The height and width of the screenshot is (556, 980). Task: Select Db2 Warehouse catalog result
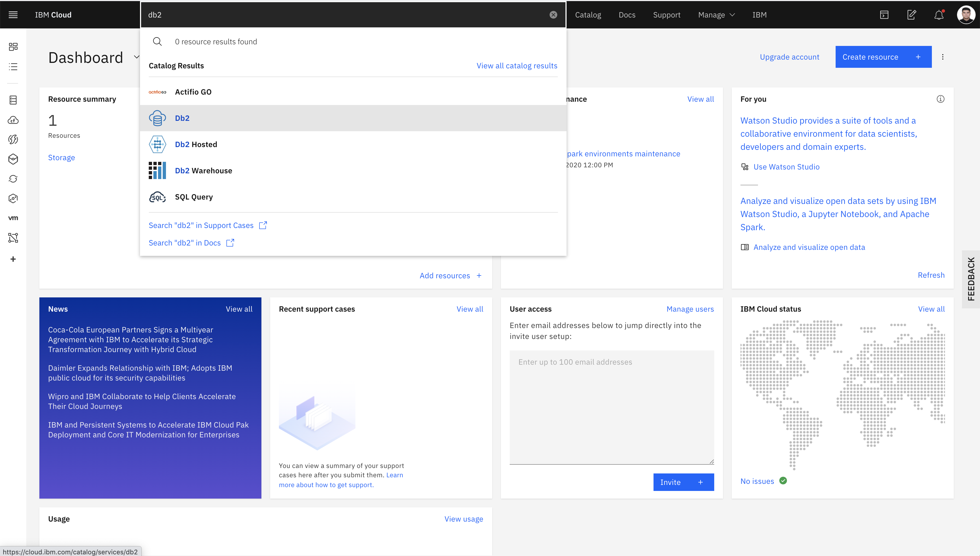pyautogui.click(x=203, y=171)
